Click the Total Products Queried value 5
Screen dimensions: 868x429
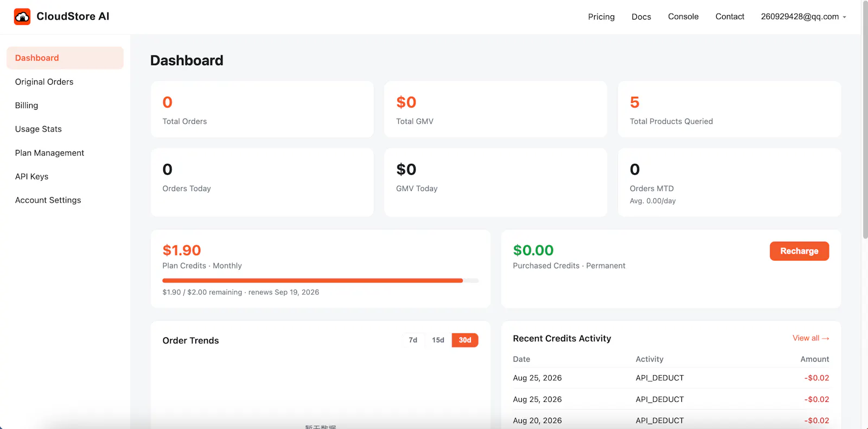point(635,102)
